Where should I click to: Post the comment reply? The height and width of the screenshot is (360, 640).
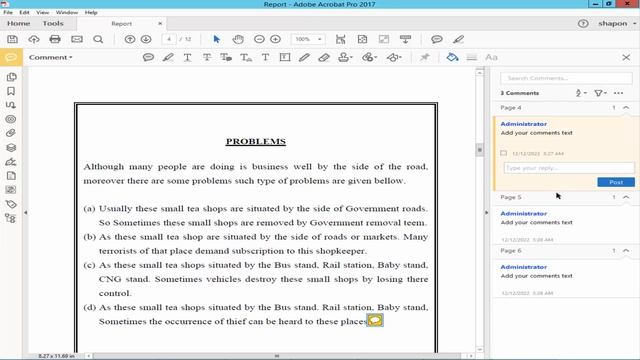[x=616, y=182]
